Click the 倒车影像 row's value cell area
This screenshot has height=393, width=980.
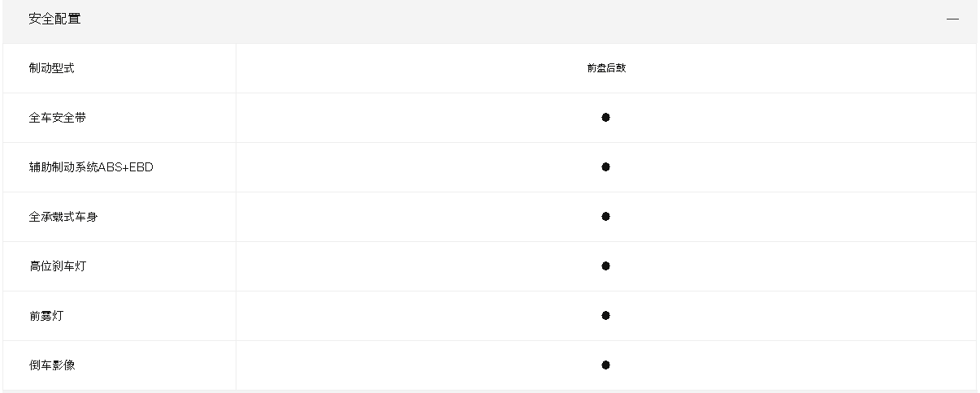tap(606, 365)
